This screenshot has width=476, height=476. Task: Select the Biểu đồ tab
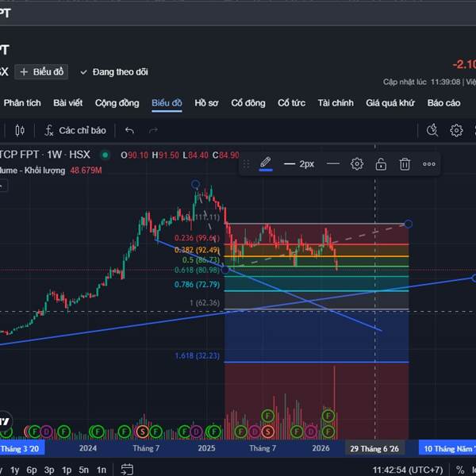pos(167,103)
